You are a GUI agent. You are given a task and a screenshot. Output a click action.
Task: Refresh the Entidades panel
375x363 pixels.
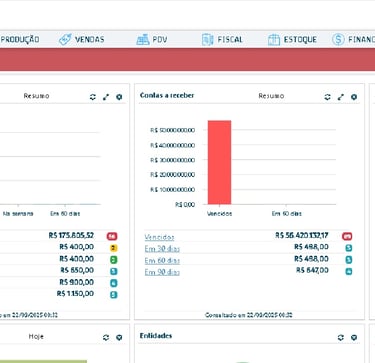click(x=340, y=337)
